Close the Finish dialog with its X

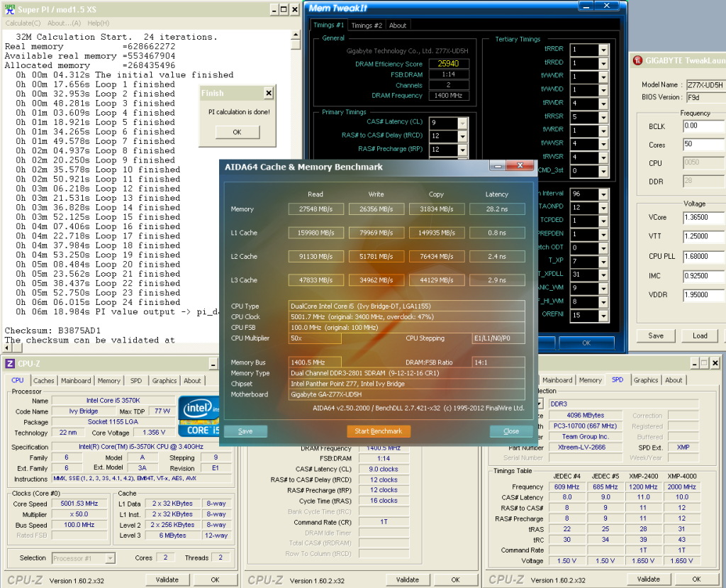(x=268, y=93)
